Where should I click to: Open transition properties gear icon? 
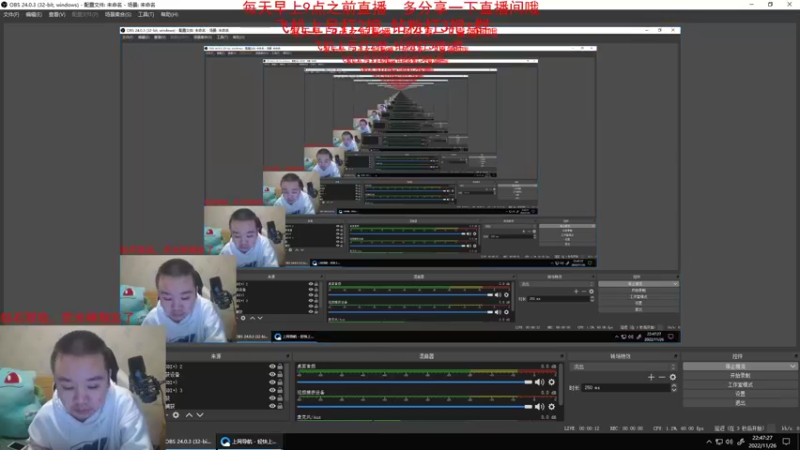(672, 377)
